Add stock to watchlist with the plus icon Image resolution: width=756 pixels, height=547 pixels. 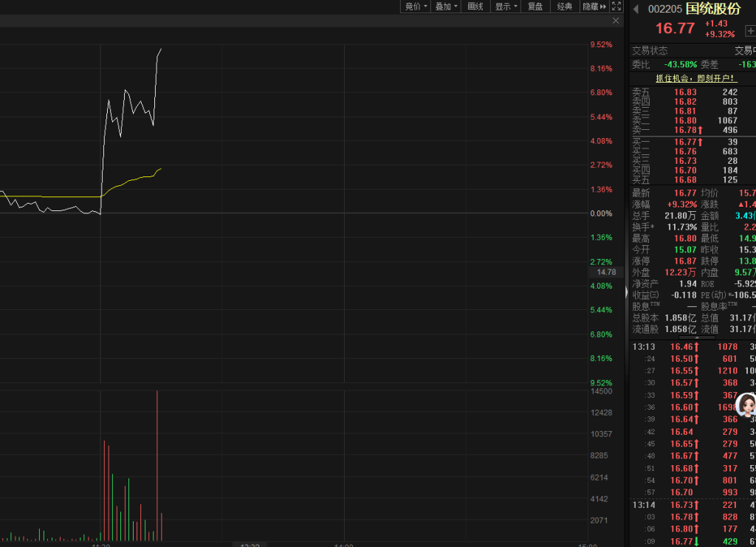750,31
